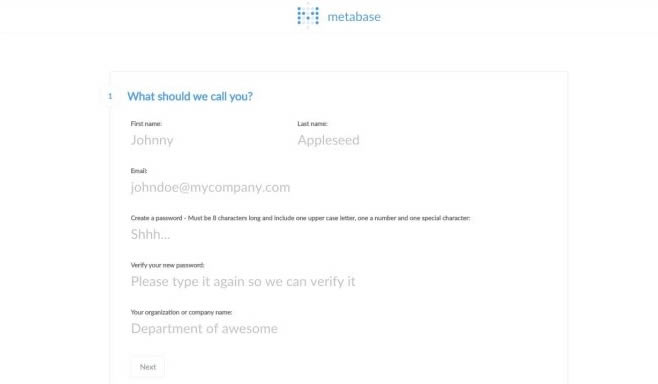Click the Next button
Viewport: 658px width, 384px height.
click(147, 367)
